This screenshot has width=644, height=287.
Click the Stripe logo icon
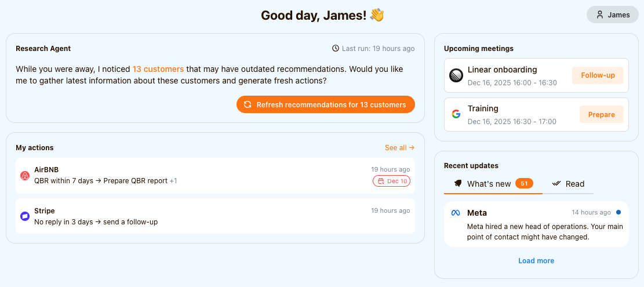[25, 216]
